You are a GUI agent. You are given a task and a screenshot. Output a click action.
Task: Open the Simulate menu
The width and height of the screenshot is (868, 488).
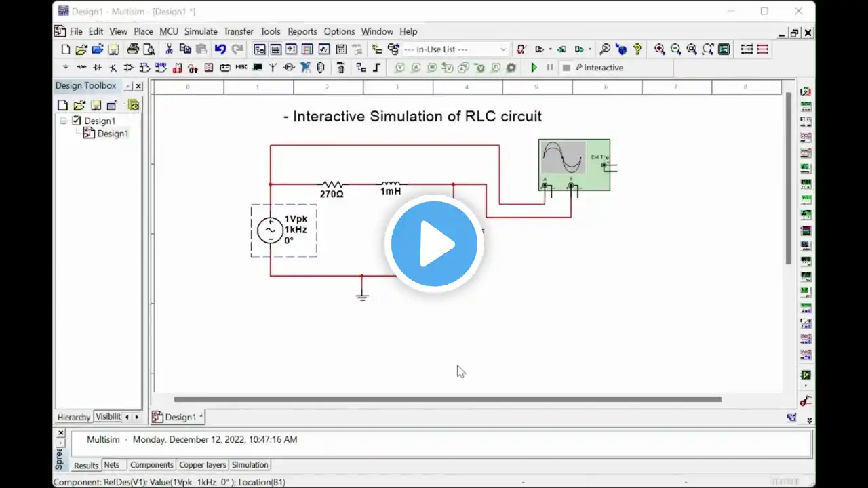[x=201, y=31]
